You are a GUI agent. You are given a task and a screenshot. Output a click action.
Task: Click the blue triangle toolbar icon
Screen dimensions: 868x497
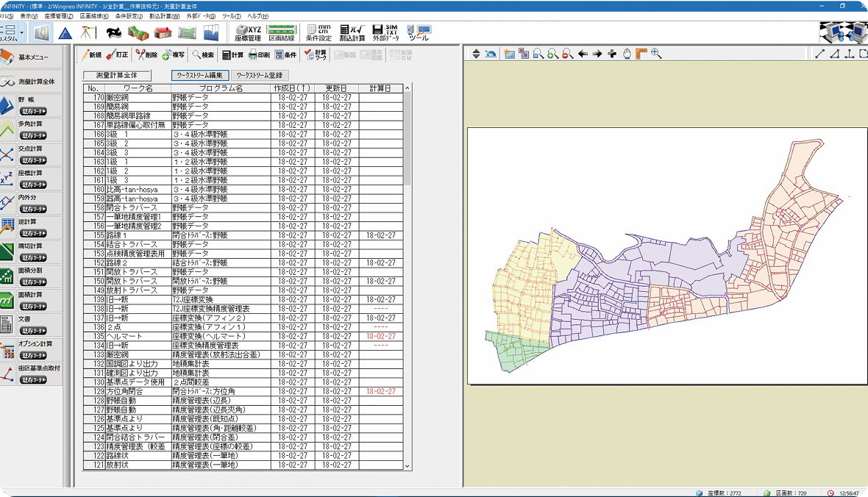pos(65,33)
